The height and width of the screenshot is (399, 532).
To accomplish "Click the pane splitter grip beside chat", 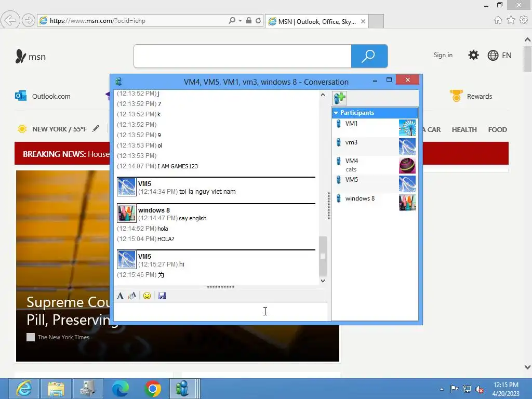I will tap(329, 205).
